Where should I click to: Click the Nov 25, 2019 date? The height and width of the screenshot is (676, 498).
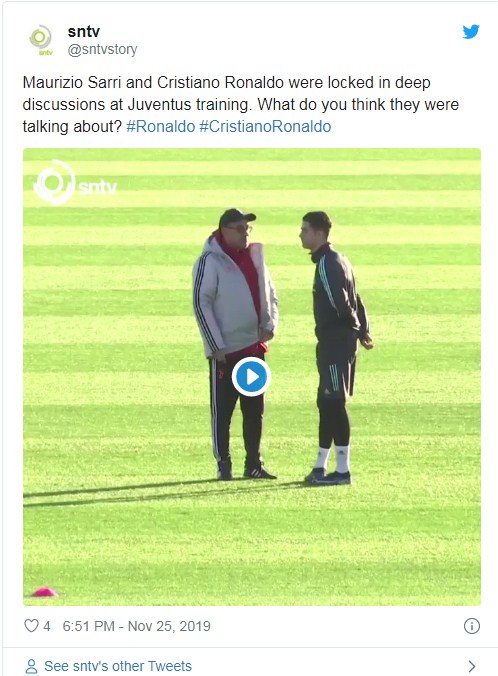169,626
